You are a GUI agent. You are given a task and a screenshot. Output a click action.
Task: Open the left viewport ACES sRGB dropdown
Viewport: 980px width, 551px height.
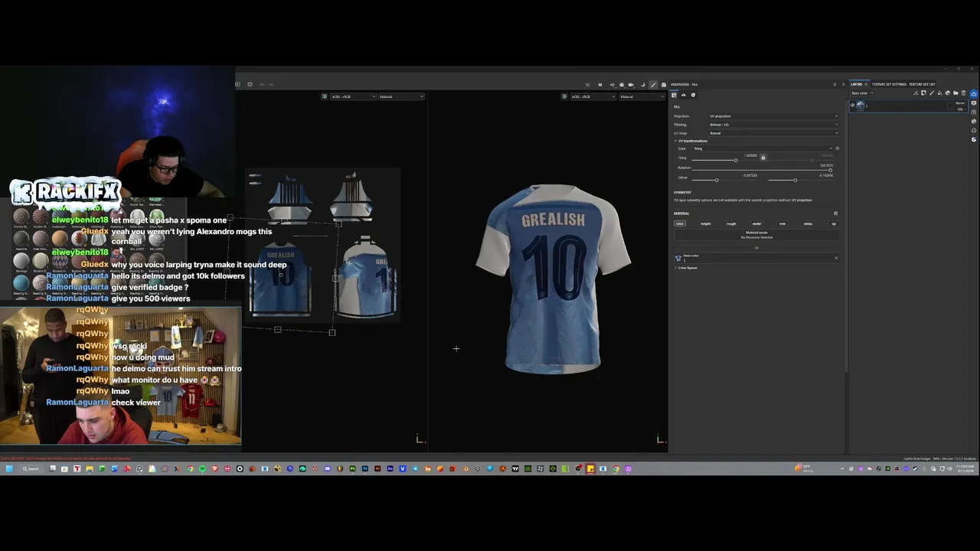pos(353,96)
